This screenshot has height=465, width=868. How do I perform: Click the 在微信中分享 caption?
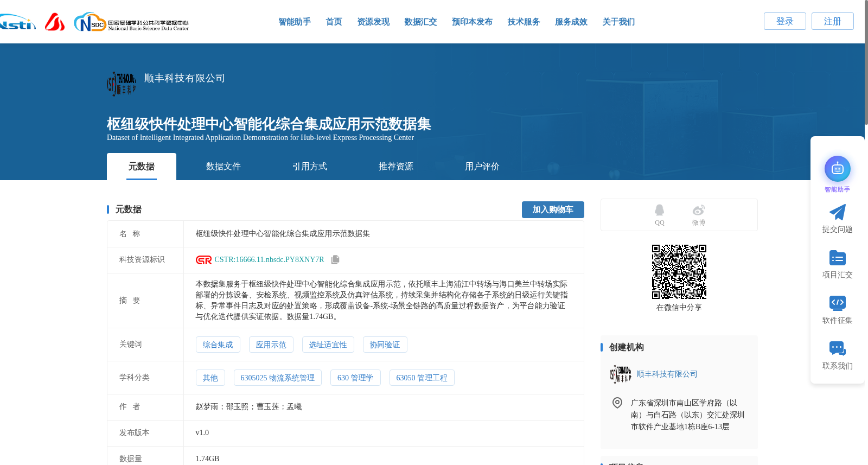pyautogui.click(x=679, y=308)
